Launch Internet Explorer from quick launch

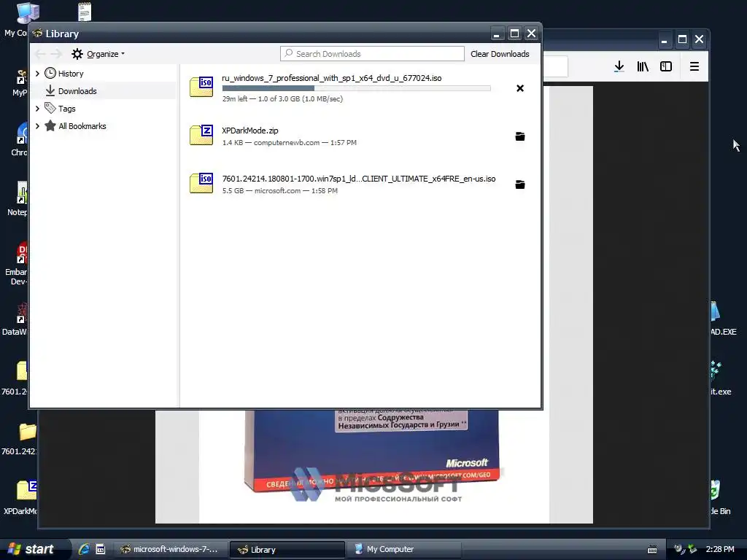click(x=85, y=549)
